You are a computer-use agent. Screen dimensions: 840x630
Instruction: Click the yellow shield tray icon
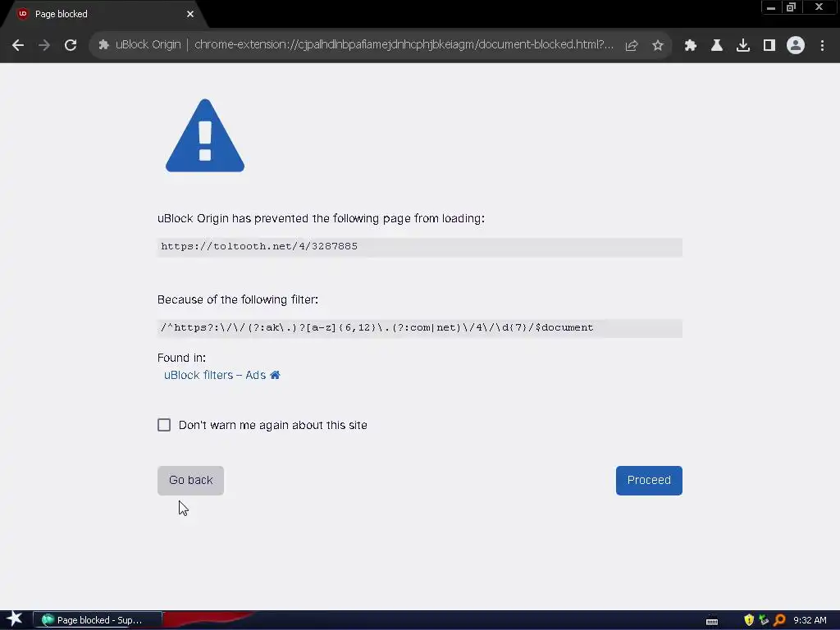[x=749, y=620]
